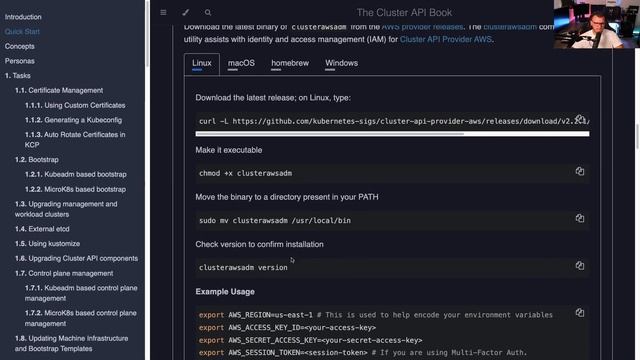This screenshot has height=360, width=640.
Task: Click 'Check version to confirm installation' text
Action: click(259, 244)
